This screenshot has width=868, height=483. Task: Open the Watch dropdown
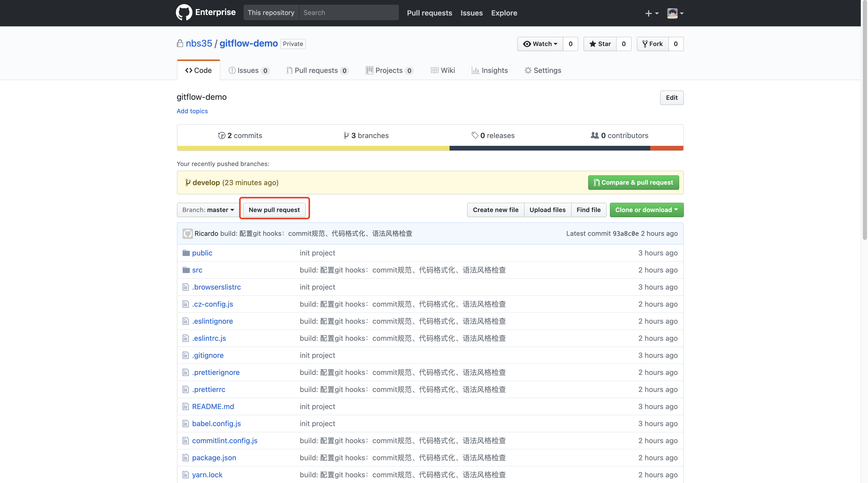540,44
